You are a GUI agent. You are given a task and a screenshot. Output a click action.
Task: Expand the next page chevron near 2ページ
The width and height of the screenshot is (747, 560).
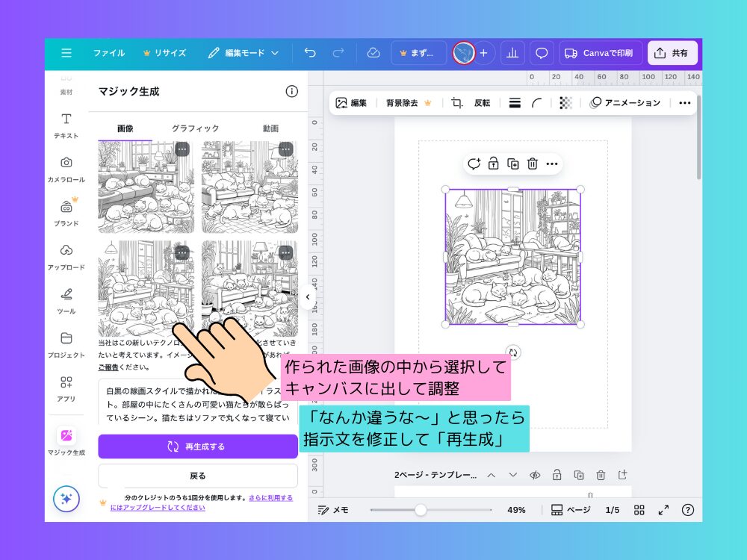512,475
